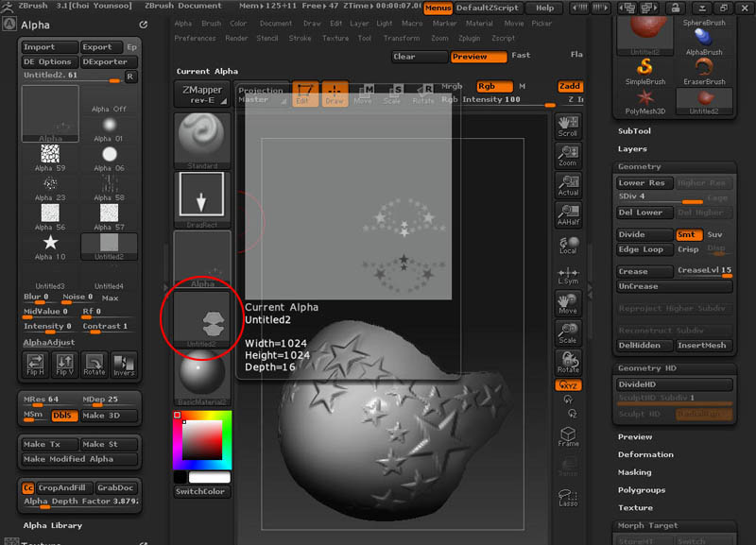This screenshot has width=756, height=545.
Task: Open the Stroke menu
Action: [x=300, y=38]
